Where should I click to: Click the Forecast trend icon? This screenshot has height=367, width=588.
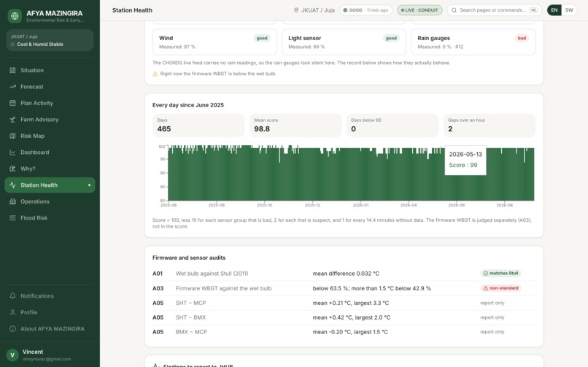pos(12,87)
